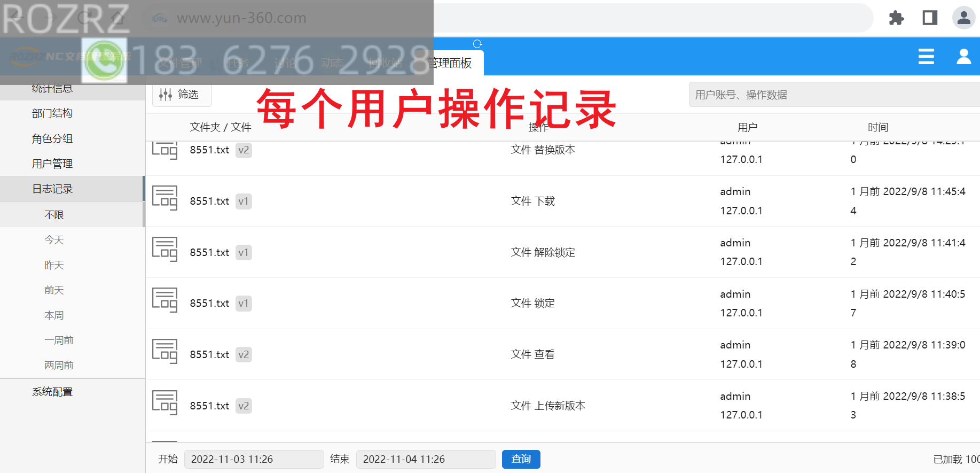Open the browser extensions puzzle icon
Viewport: 980px width, 473px height.
896,18
